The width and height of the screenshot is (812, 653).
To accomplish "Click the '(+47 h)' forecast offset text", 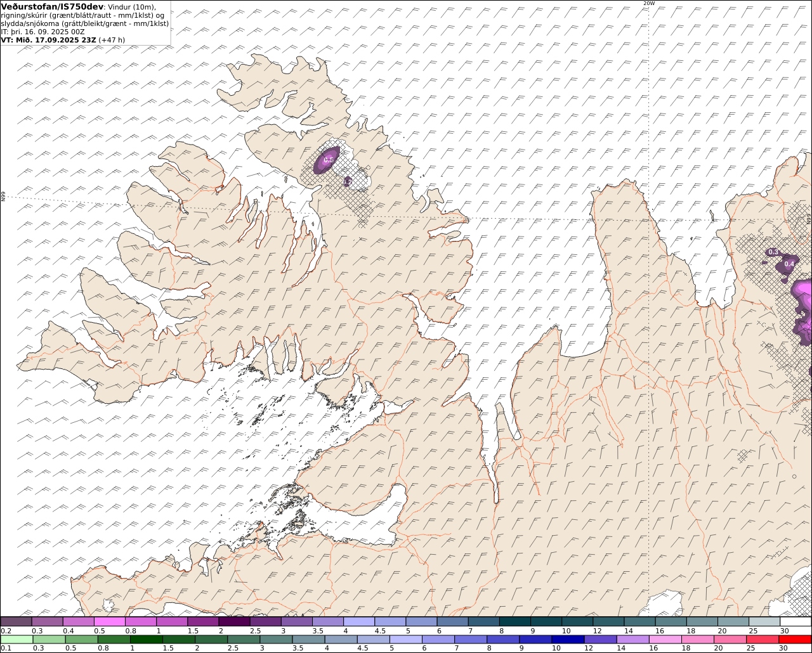I will coord(112,39).
